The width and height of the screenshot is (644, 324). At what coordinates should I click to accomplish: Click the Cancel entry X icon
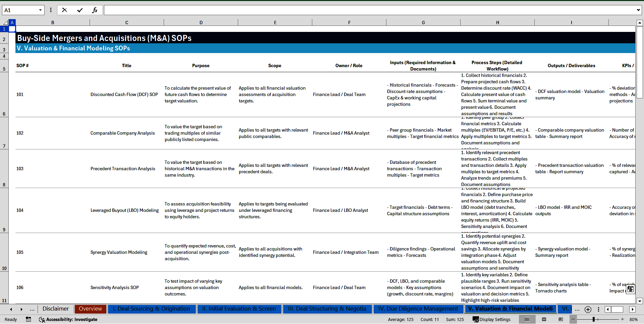tap(64, 10)
